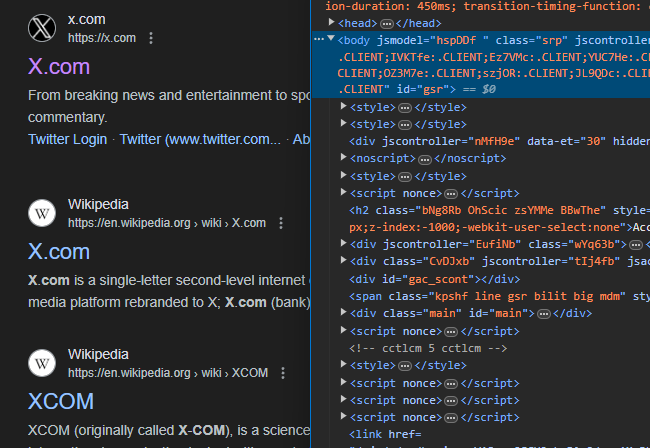Expand ellipsis in the div class="main" element

point(543,314)
